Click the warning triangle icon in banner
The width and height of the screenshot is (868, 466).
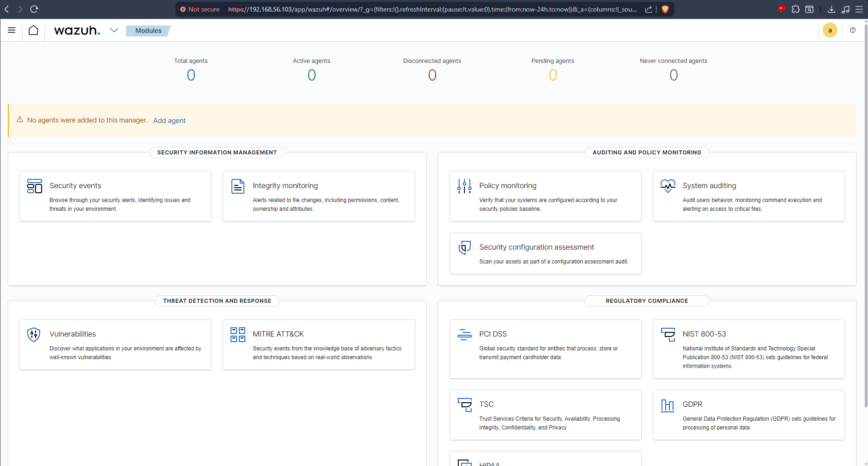[x=20, y=119]
